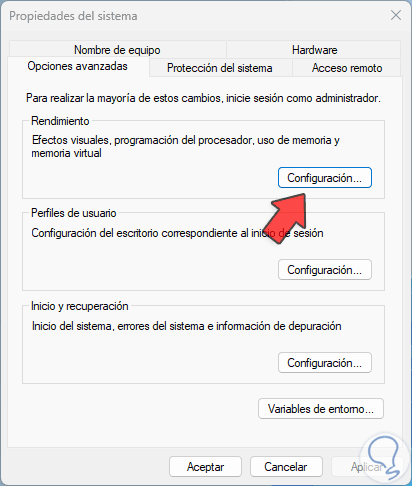Click the Rendimiento group label

[x=60, y=121]
